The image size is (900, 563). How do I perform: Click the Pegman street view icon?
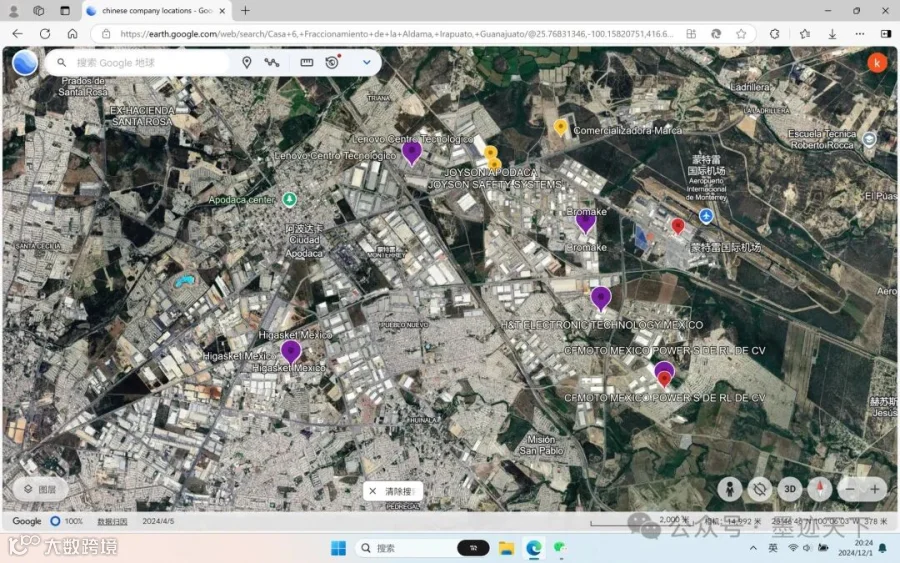tap(730, 490)
